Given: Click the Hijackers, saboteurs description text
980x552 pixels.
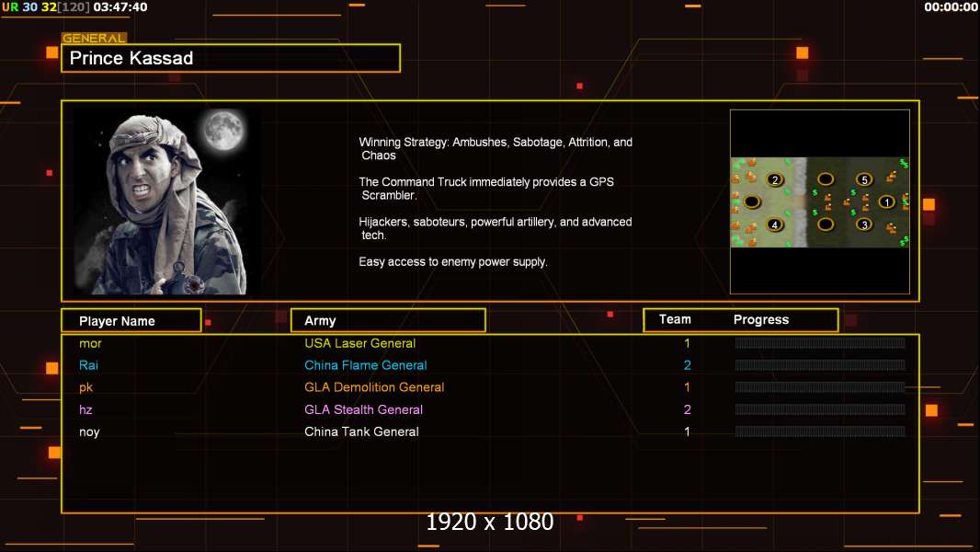Looking at the screenshot, I should tap(496, 228).
